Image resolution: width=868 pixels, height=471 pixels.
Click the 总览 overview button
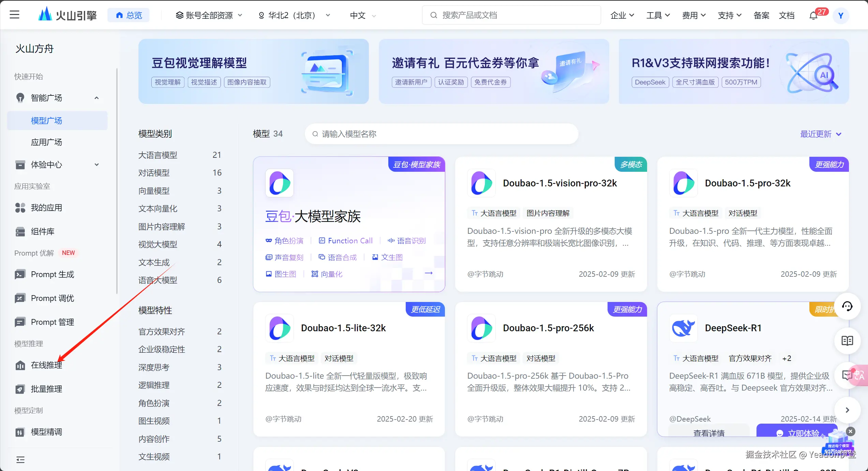[129, 15]
